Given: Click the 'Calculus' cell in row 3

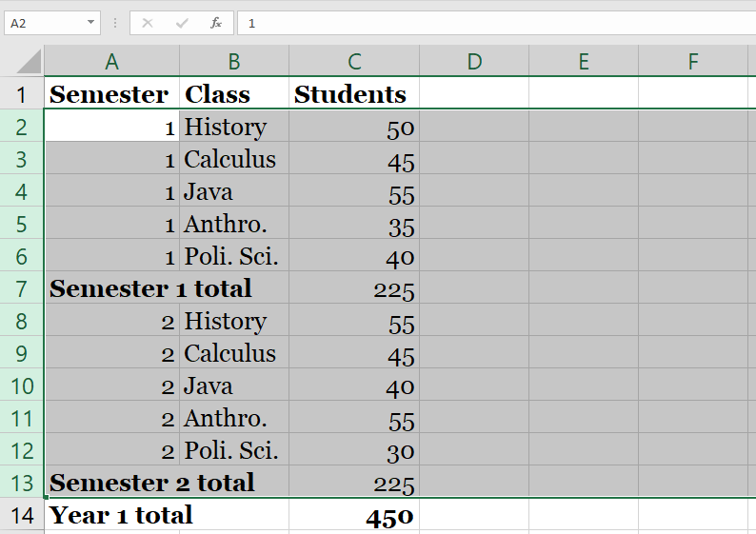Looking at the screenshot, I should coord(234,159).
